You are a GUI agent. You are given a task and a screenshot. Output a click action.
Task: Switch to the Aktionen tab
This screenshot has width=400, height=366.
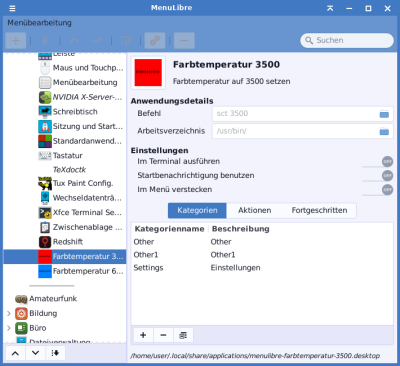254,210
